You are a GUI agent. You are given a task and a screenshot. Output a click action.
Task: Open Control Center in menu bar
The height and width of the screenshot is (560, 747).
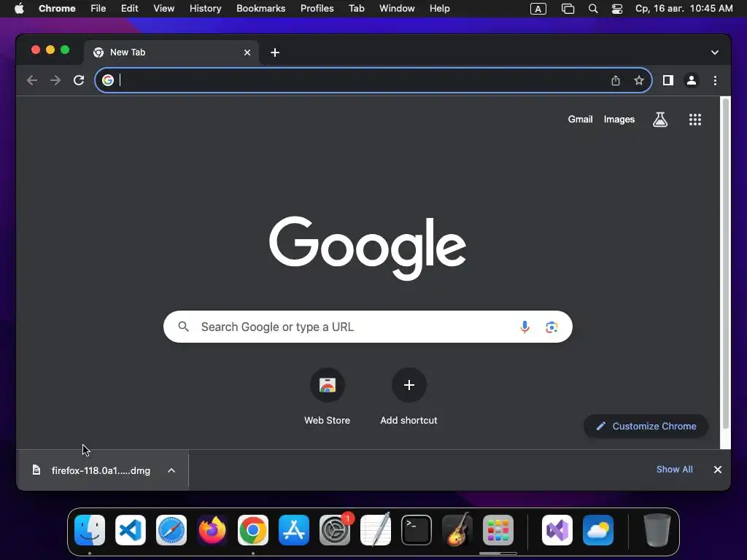617,9
